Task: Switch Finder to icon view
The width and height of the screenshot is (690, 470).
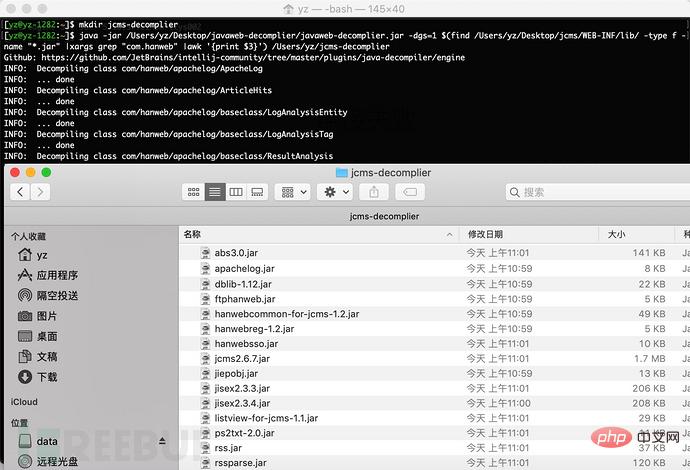Action: (194, 192)
